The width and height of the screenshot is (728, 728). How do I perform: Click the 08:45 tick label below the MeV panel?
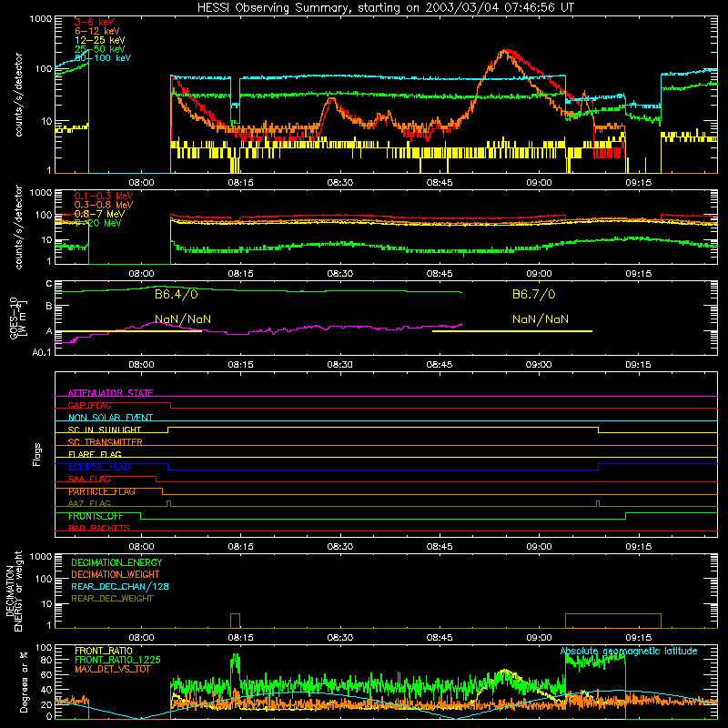[440, 274]
